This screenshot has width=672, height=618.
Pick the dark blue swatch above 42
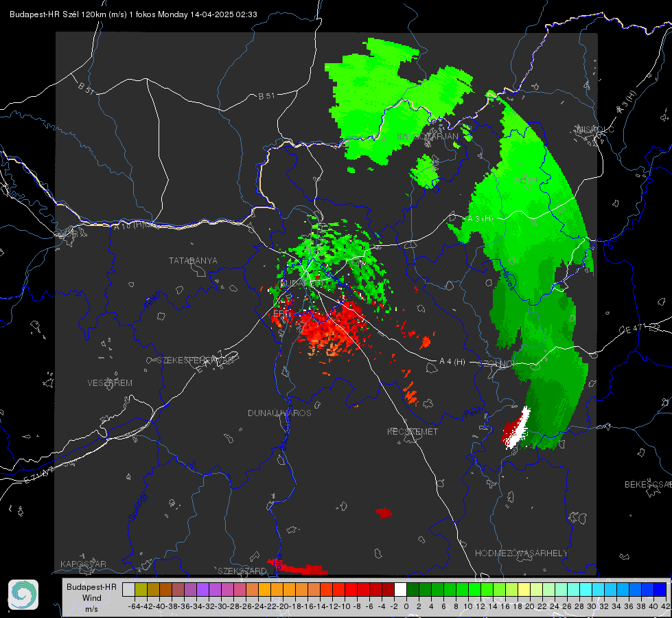click(660, 589)
